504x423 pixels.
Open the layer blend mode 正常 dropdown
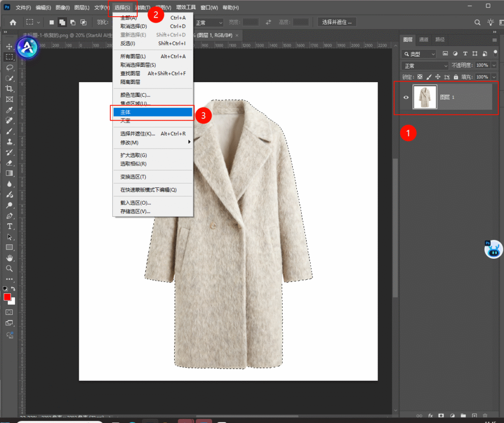425,65
